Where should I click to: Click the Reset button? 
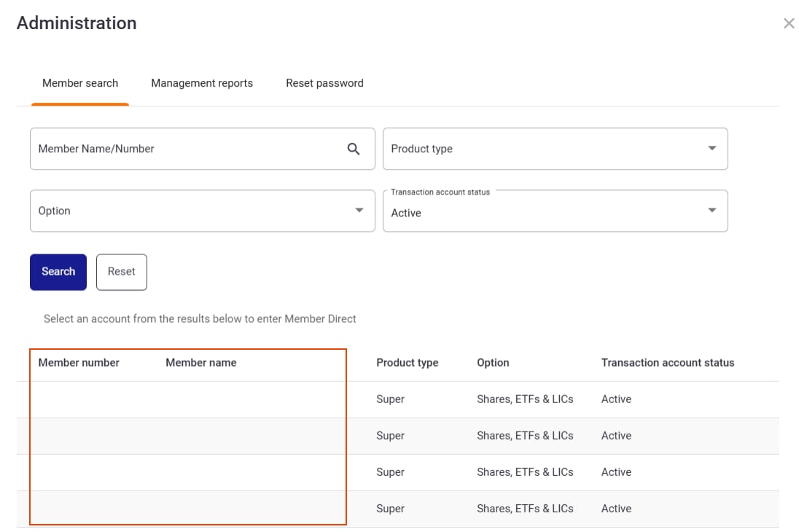click(122, 272)
